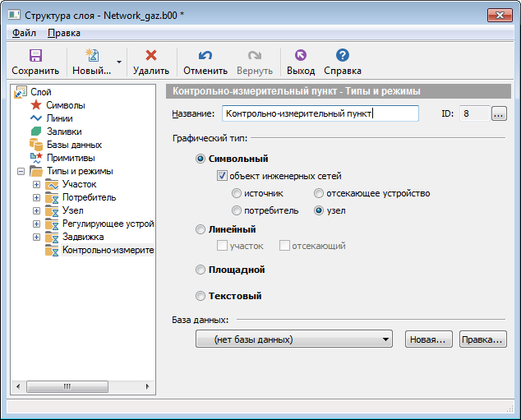Click the Удалить red cross icon
The image size is (521, 420).
150,56
